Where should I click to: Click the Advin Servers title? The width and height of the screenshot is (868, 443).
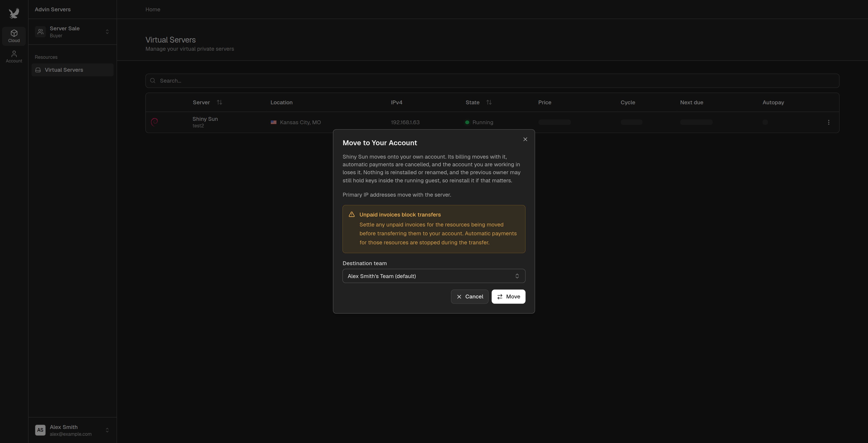click(x=53, y=10)
